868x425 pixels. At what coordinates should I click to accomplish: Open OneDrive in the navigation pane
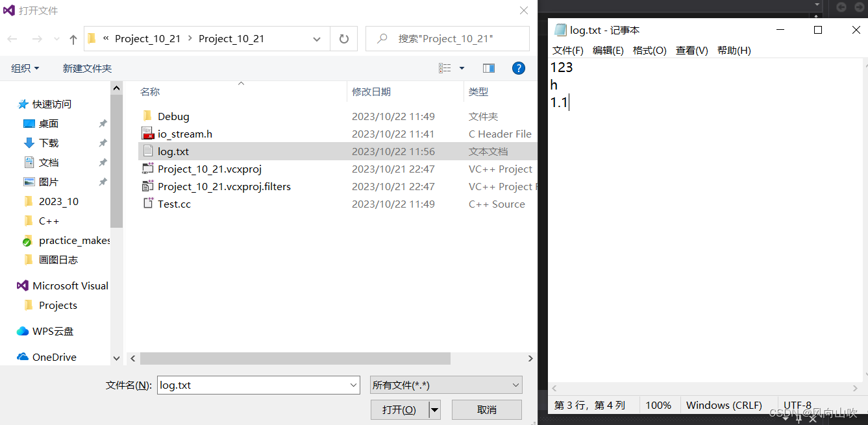point(55,357)
